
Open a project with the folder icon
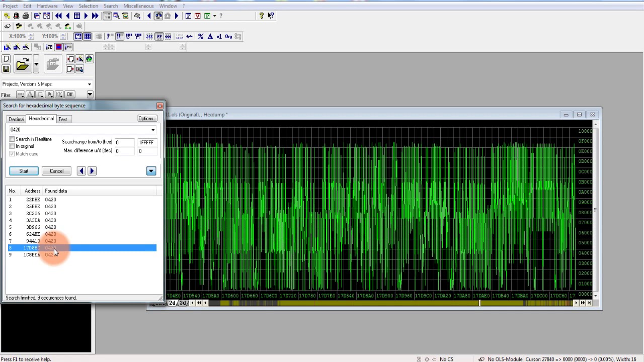pyautogui.click(x=22, y=64)
